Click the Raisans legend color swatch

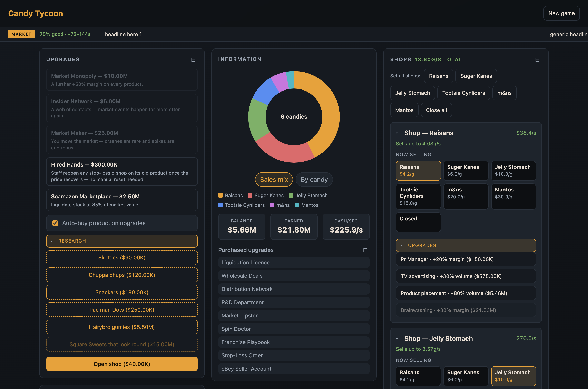(220, 196)
